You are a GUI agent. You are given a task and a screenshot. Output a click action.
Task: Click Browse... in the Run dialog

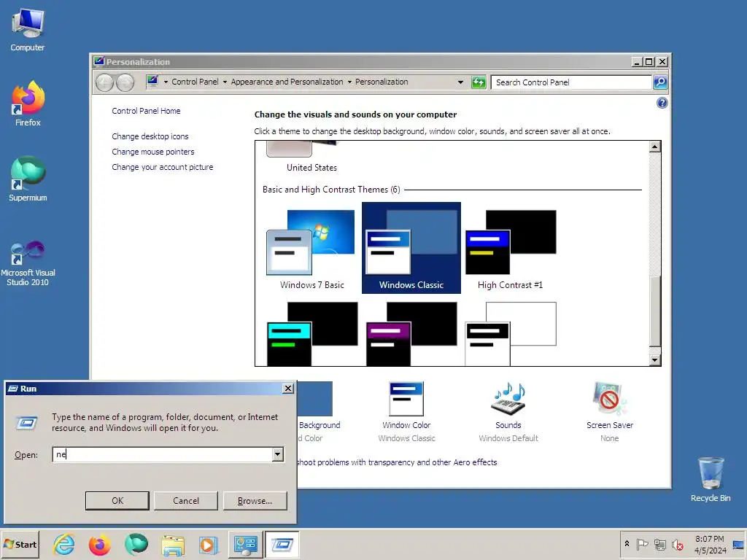pos(255,500)
